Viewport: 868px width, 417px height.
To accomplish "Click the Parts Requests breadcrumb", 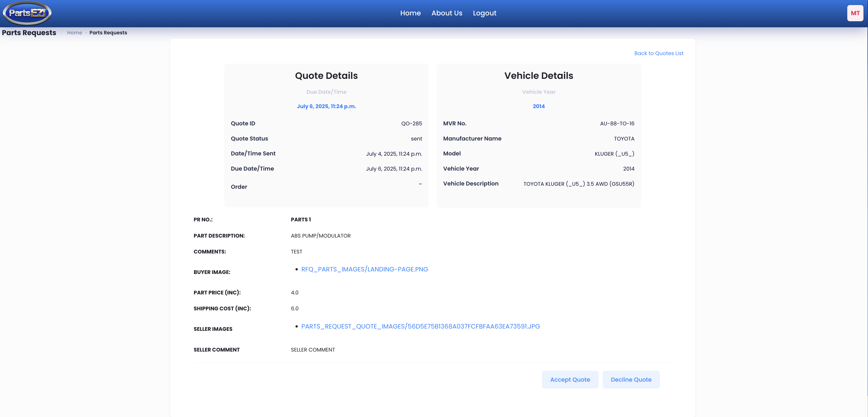I will pos(108,33).
